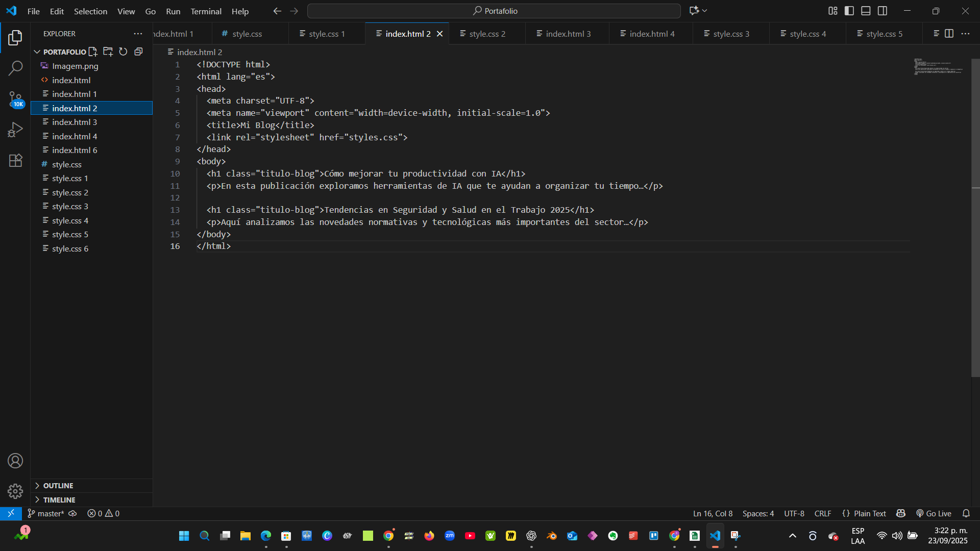Image resolution: width=980 pixels, height=551 pixels.
Task: Open dropdown arrow next to Copilot icon
Action: point(705,11)
